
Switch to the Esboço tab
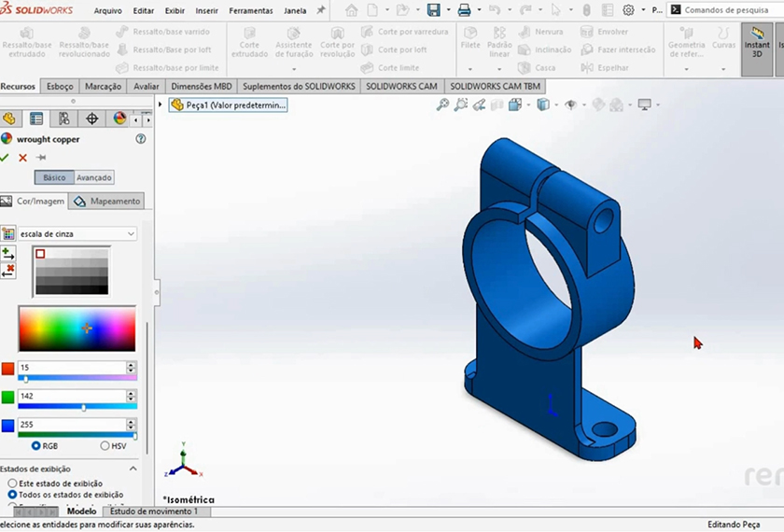pyautogui.click(x=60, y=86)
